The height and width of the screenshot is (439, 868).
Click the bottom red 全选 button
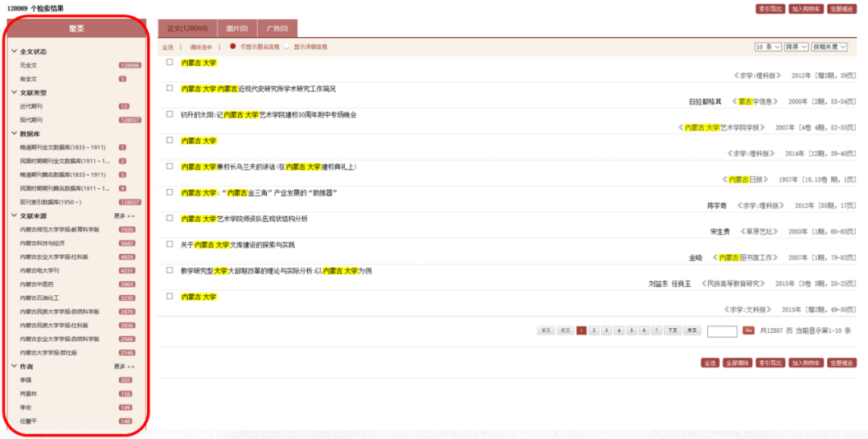coord(710,363)
